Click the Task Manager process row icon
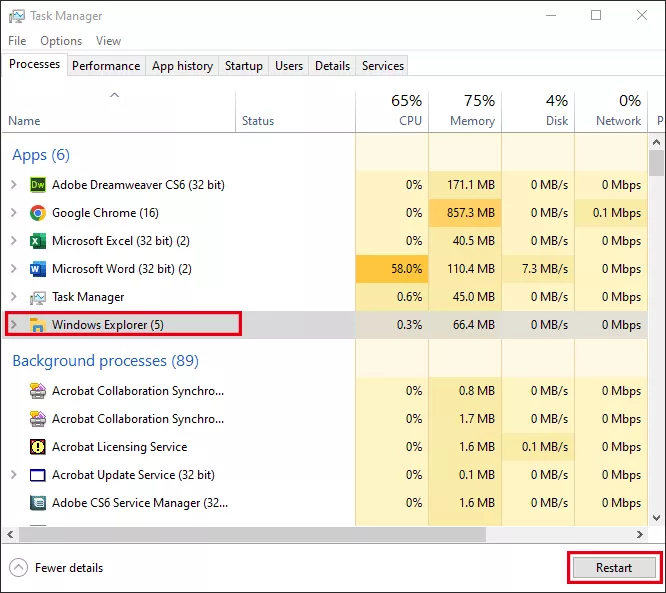This screenshot has width=666, height=593. 38,297
